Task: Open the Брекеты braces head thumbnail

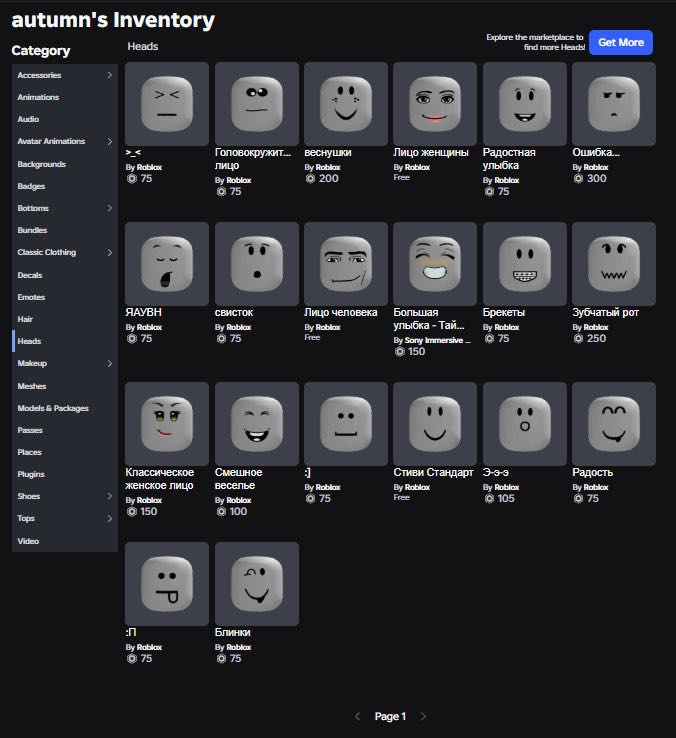Action: pos(524,264)
